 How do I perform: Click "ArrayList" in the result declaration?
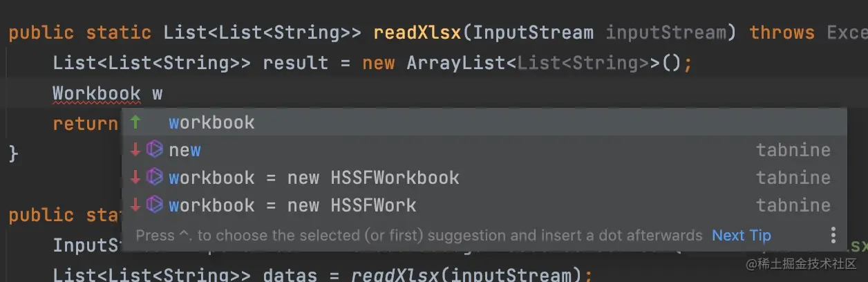tap(456, 63)
